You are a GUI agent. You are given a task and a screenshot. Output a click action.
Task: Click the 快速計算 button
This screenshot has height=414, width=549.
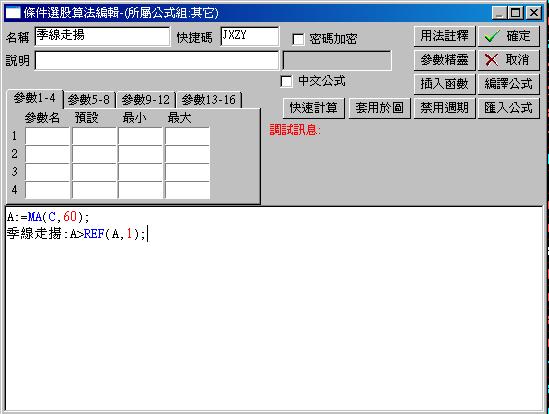click(x=314, y=108)
